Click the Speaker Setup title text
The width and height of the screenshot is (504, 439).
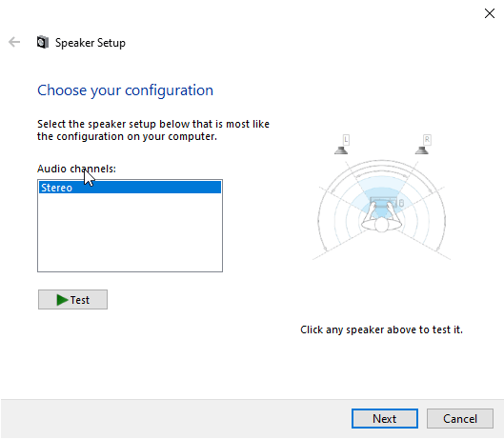click(x=91, y=43)
